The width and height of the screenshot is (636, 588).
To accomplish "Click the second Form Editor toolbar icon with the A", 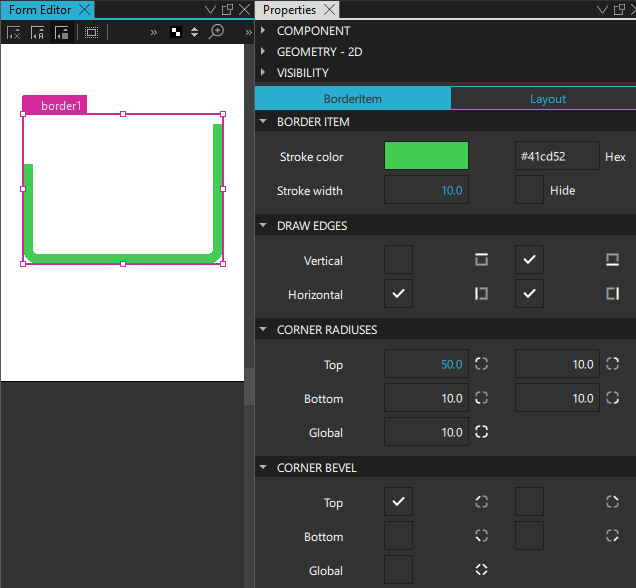I will [x=38, y=32].
